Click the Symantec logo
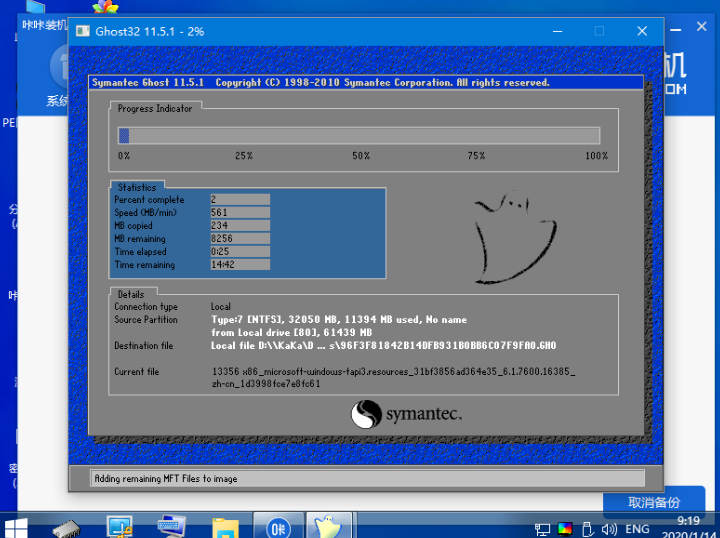The height and width of the screenshot is (538, 720). (x=406, y=414)
